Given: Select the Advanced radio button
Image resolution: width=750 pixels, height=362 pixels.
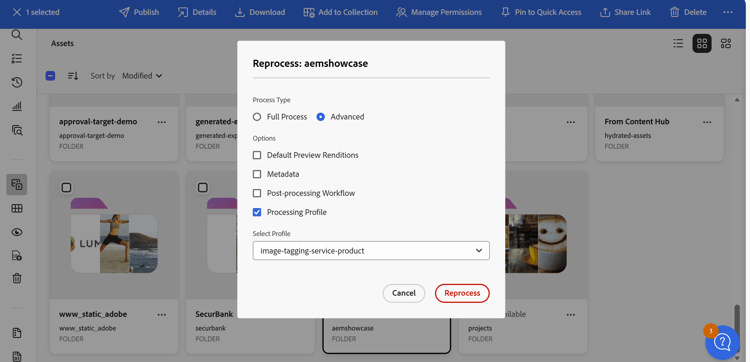Looking at the screenshot, I should (321, 117).
